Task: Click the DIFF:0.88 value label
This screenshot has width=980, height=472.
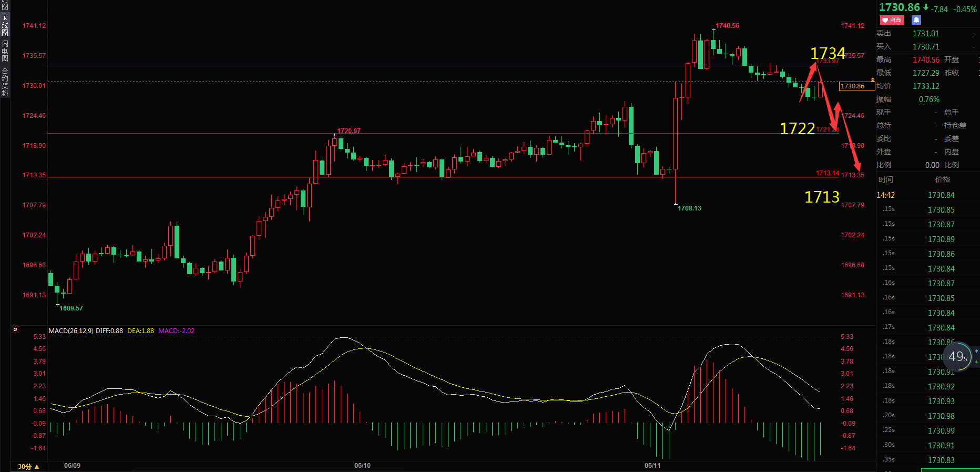Action: (x=109, y=331)
